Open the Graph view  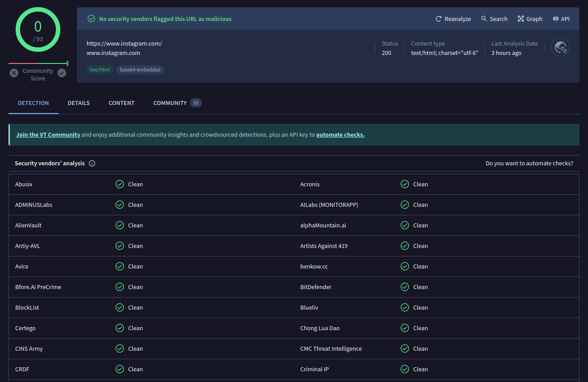(x=530, y=19)
